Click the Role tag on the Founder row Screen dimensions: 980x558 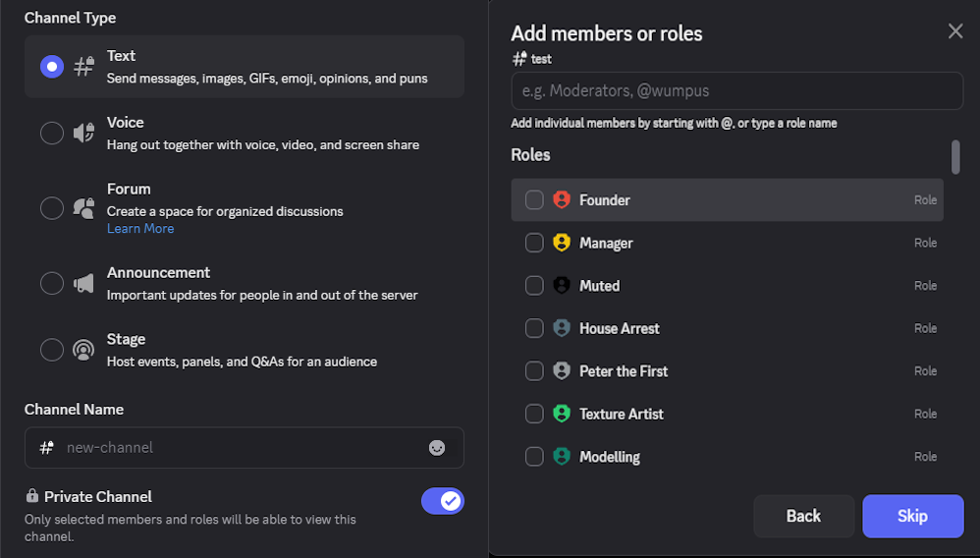click(x=926, y=200)
